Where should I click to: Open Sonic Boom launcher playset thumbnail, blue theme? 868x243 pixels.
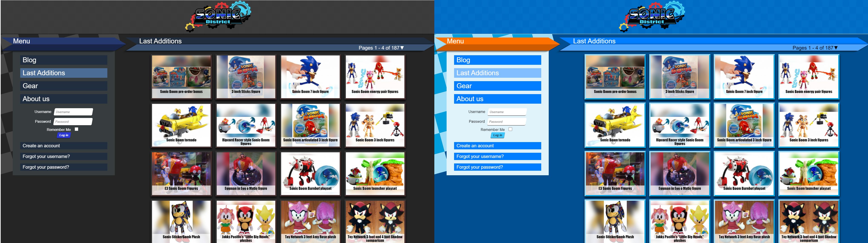[809, 173]
